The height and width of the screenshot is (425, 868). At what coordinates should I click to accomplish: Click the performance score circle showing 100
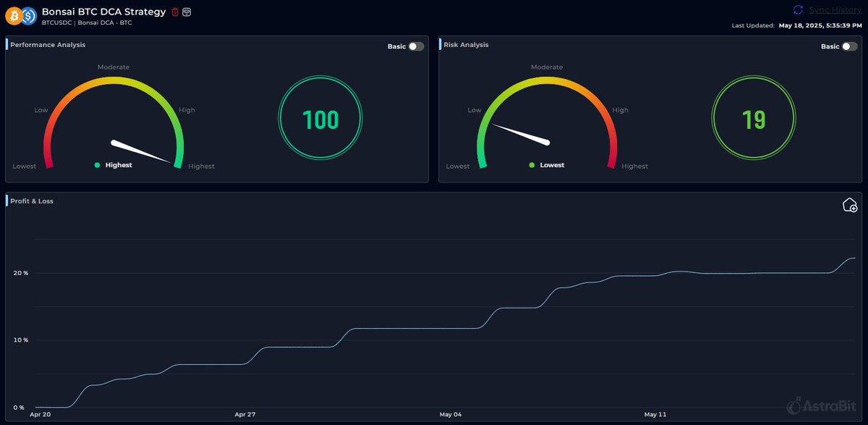320,119
